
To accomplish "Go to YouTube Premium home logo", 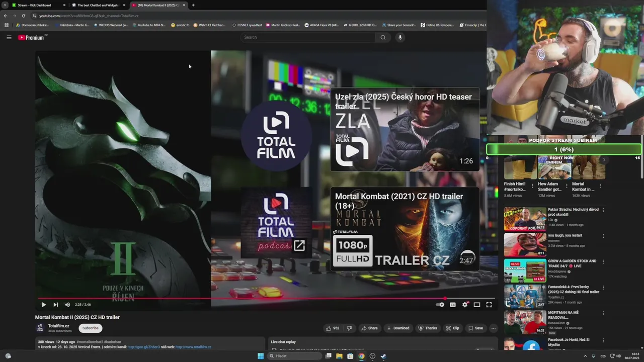I will 32,37.
